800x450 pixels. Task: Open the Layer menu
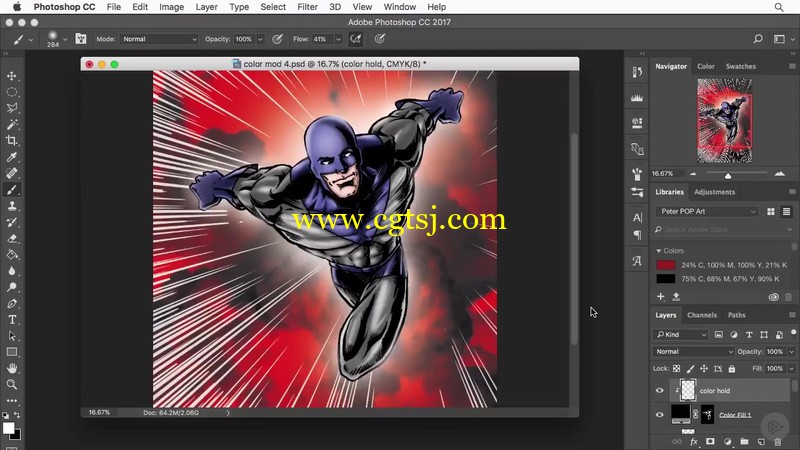(x=207, y=7)
